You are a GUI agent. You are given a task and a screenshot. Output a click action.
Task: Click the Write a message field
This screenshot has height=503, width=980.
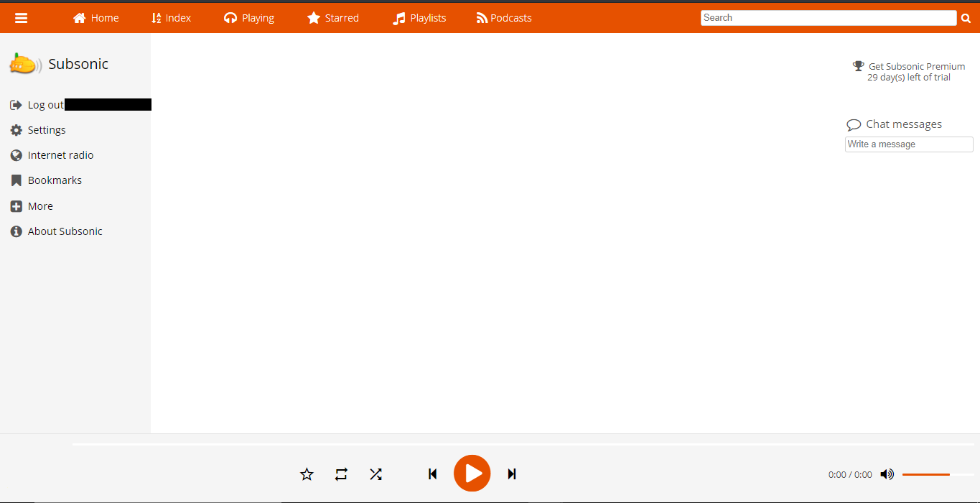[x=908, y=144]
